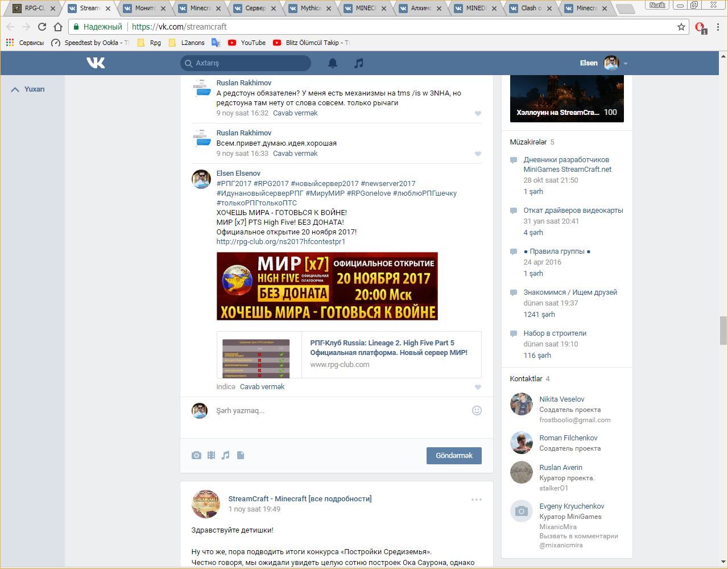Open the Сервисы apps shortcut
Screen dimensions: 728x569
coord(24,43)
